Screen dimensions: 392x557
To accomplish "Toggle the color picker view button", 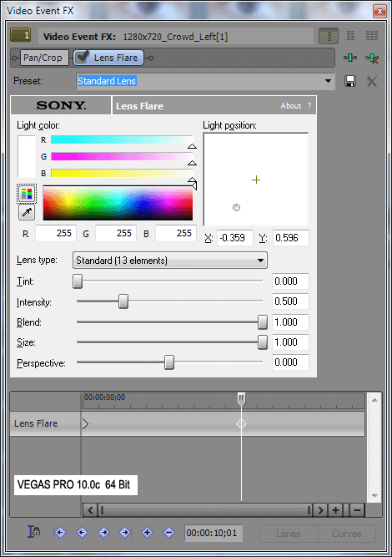I will [x=27, y=194].
